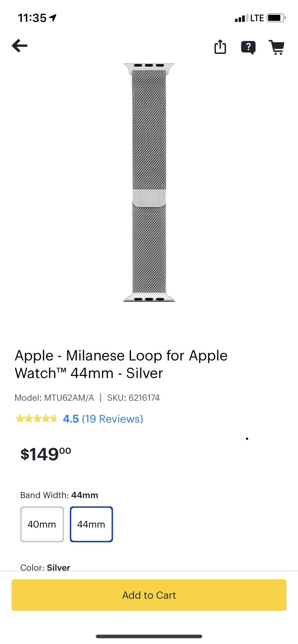This screenshot has width=298, height=644.
Task: Open the shopping cart
Action: point(276,47)
